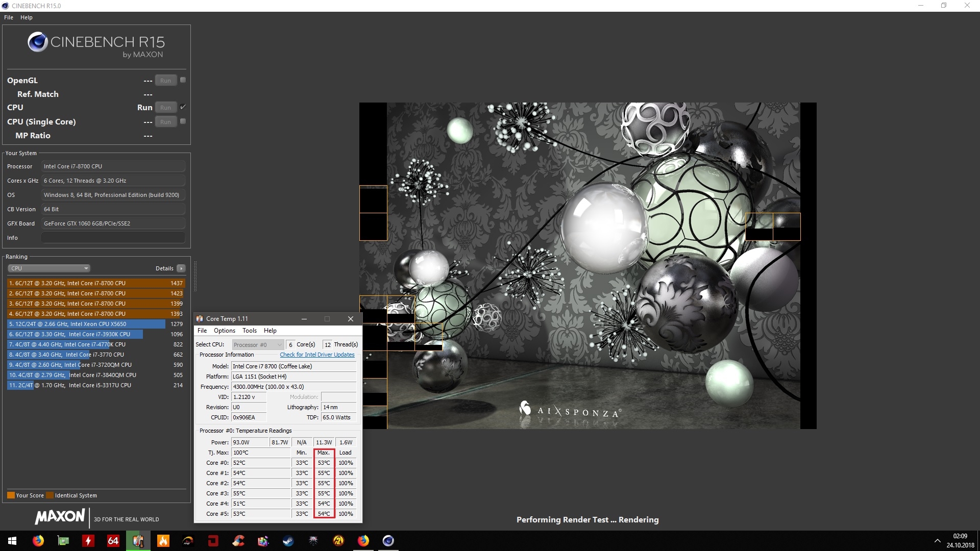
Task: Show hidden system tray icons
Action: tap(937, 541)
